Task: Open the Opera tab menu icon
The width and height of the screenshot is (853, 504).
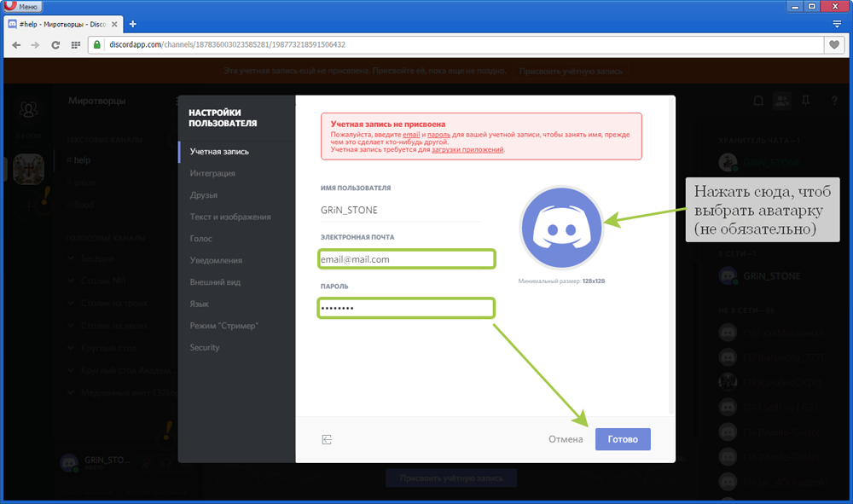Action: pos(837,24)
